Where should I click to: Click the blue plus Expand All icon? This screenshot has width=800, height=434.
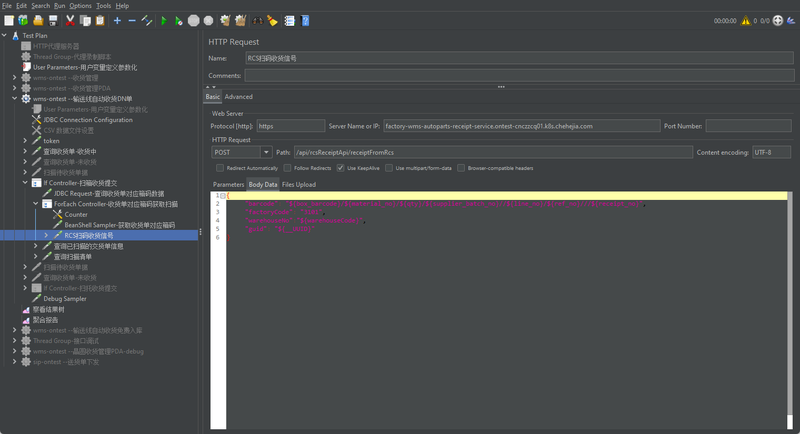[x=117, y=20]
